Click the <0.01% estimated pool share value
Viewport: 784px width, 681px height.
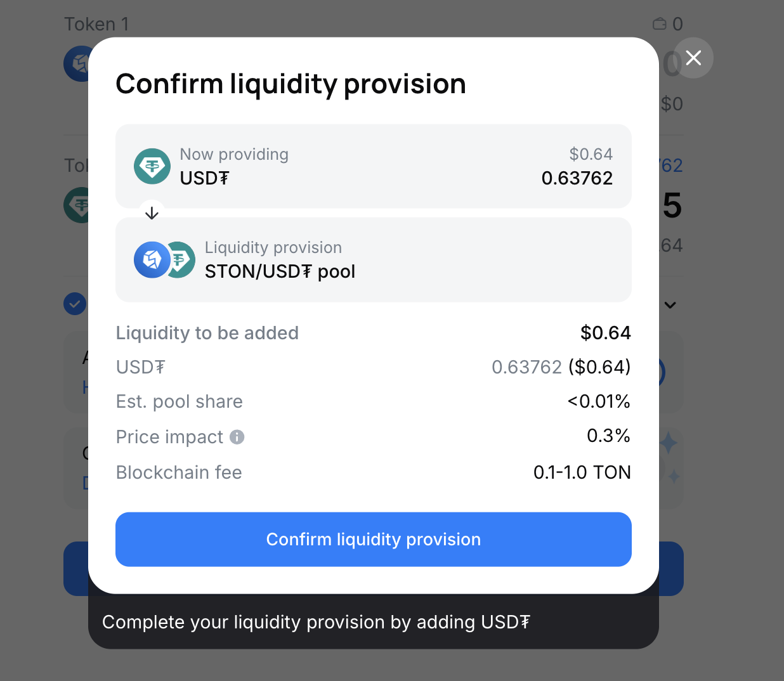click(598, 401)
